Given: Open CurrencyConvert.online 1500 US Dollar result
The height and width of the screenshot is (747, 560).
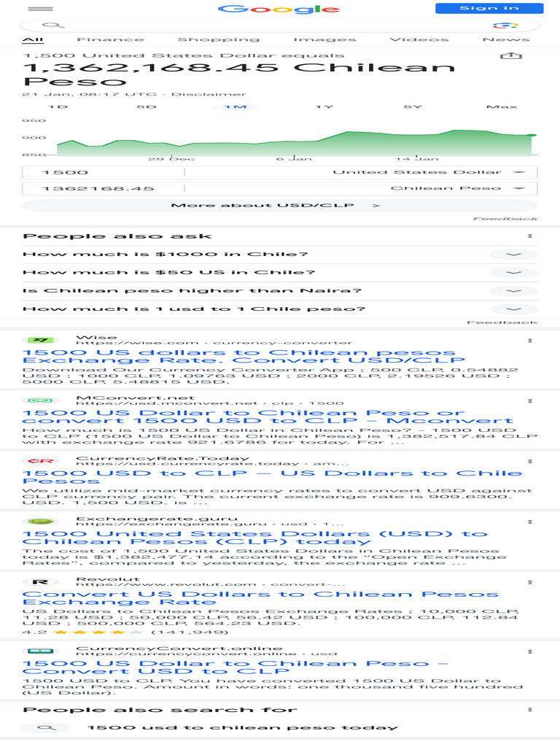Looking at the screenshot, I should click(x=236, y=667).
